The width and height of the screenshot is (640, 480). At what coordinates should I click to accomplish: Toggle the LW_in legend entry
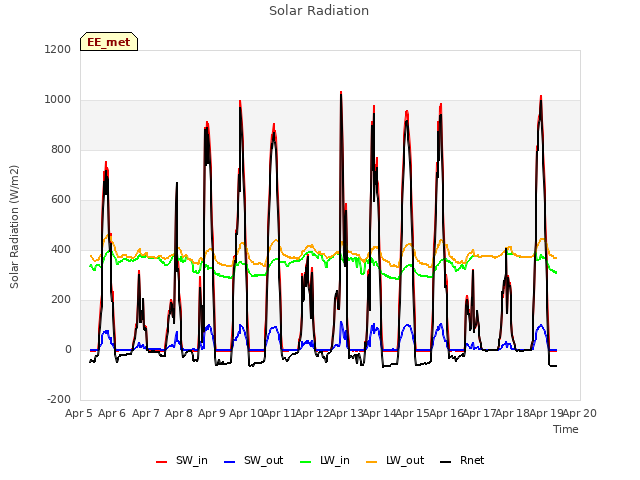(x=324, y=461)
